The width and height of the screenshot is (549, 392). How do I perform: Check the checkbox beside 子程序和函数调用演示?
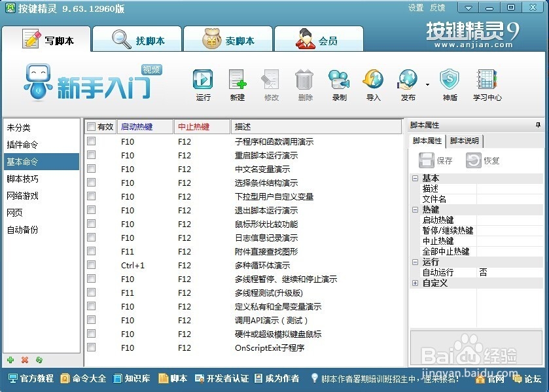pos(91,141)
